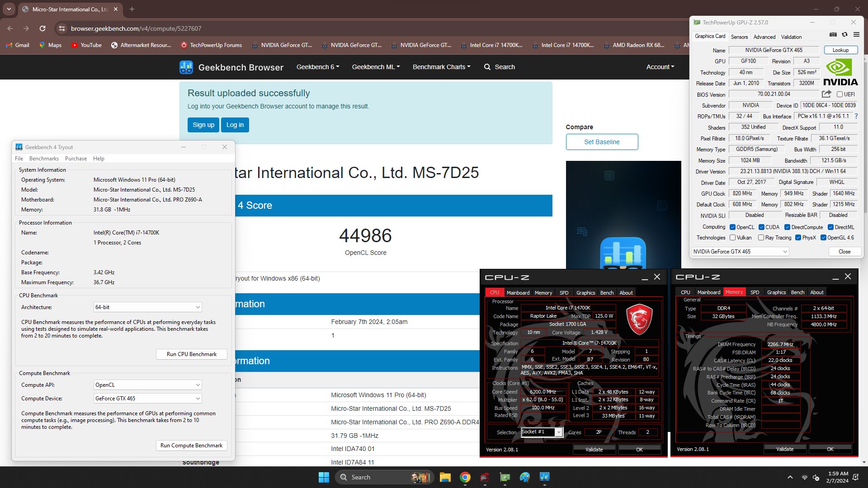Toggle the OpenGL 4.6 checkbox

(823, 238)
